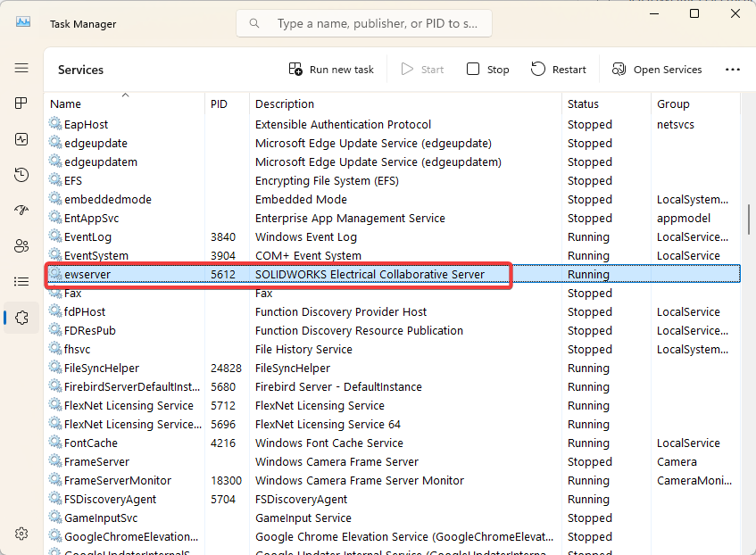Viewport: 756px width, 555px height.
Task: Open the Users page icon
Action: [21, 246]
